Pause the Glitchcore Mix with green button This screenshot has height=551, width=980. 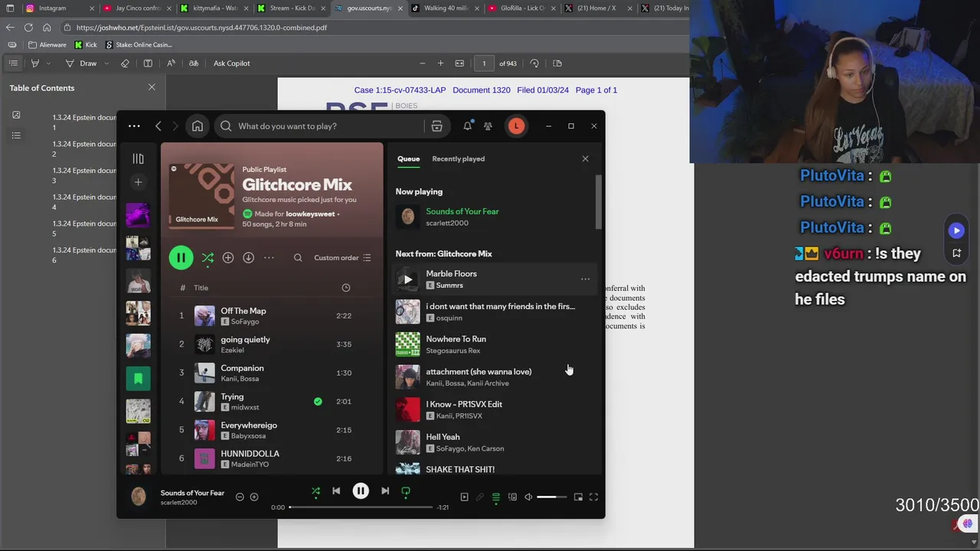181,258
